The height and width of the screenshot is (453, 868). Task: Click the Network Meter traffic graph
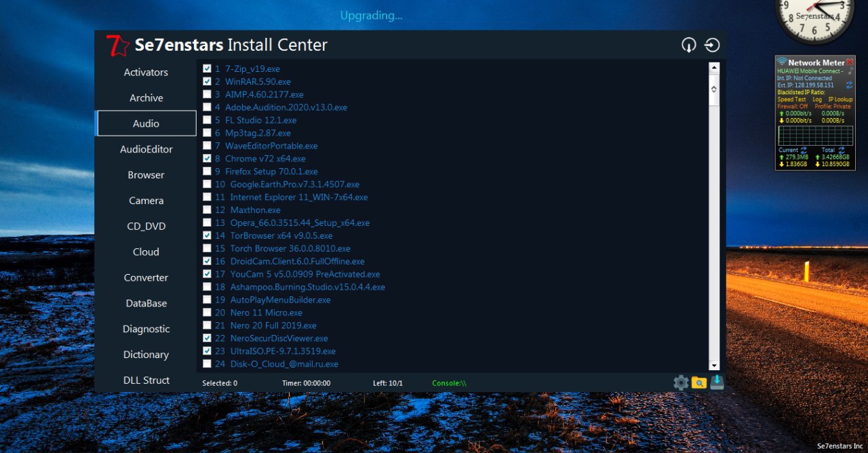815,135
